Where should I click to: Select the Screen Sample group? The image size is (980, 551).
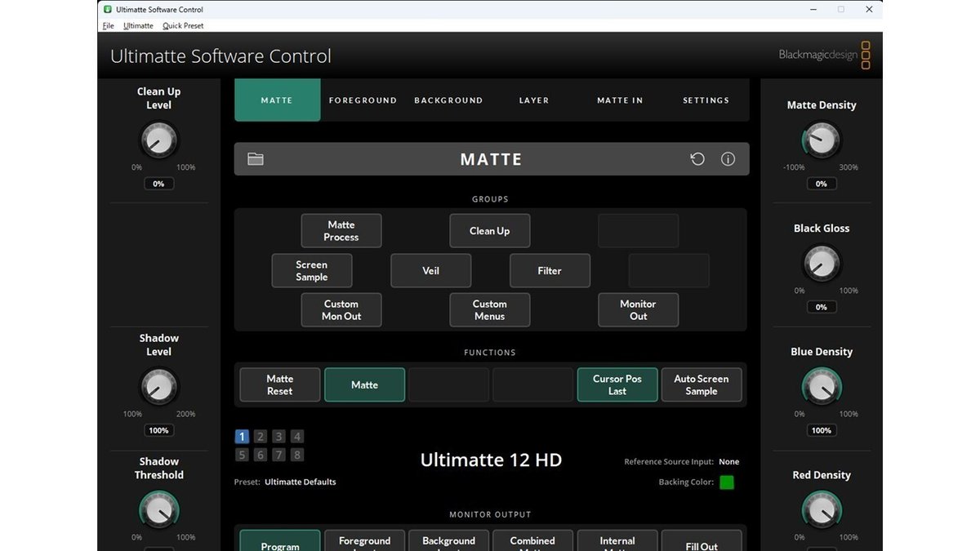click(x=312, y=270)
